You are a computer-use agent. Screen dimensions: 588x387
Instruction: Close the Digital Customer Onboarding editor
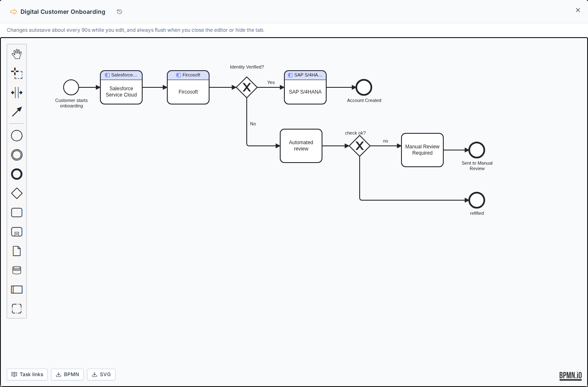coord(578,10)
